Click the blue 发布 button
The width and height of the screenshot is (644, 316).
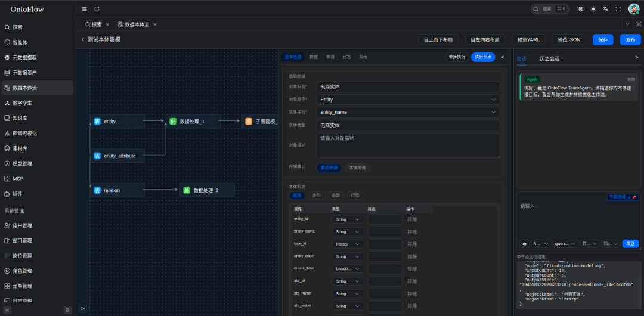point(630,39)
